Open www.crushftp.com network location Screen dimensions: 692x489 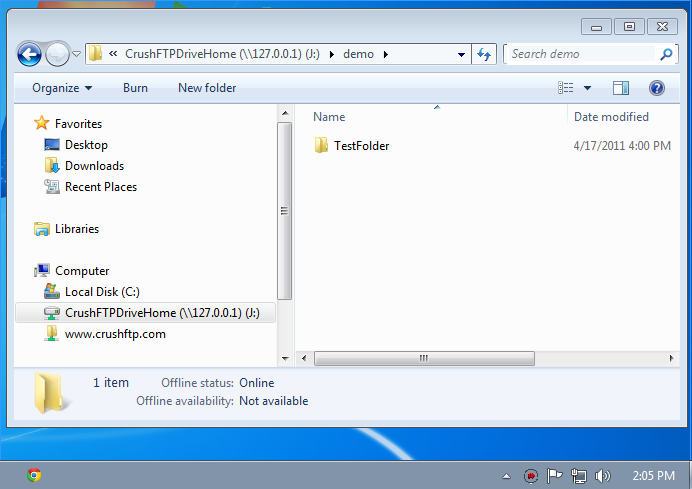coord(115,334)
